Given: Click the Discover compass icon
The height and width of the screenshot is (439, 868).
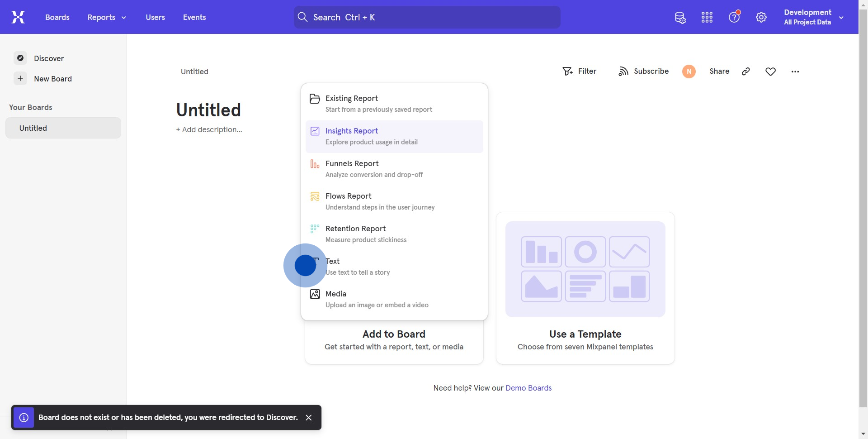Looking at the screenshot, I should pyautogui.click(x=20, y=58).
